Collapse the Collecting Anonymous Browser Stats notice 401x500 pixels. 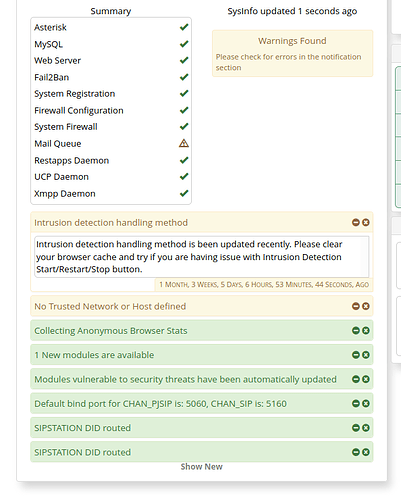coord(356,330)
